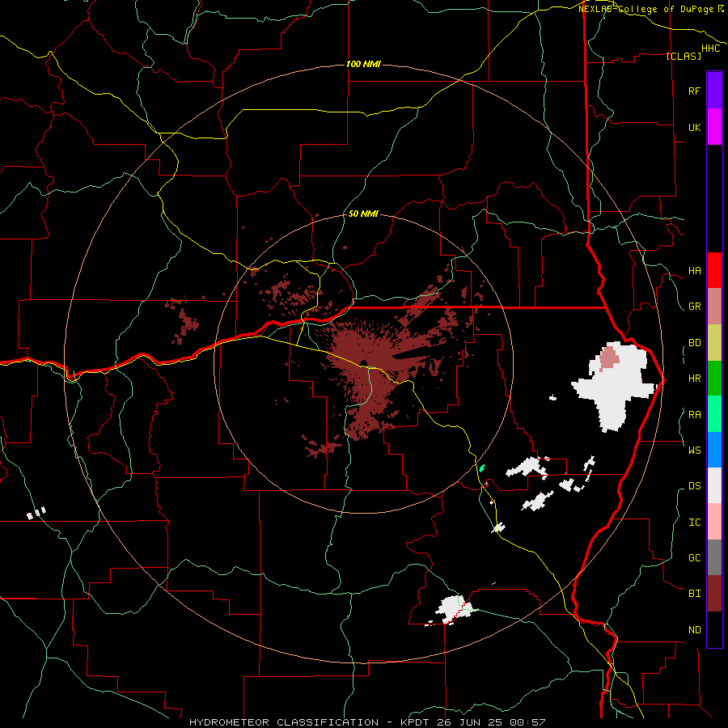The image size is (728, 728).
Task: Pick the HR green legend swatch
Action: (x=714, y=379)
